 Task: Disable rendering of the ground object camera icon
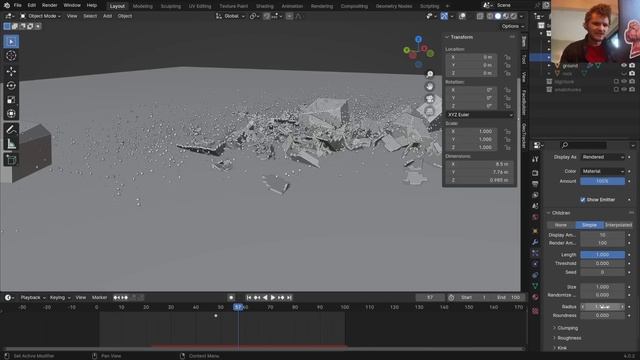632,65
